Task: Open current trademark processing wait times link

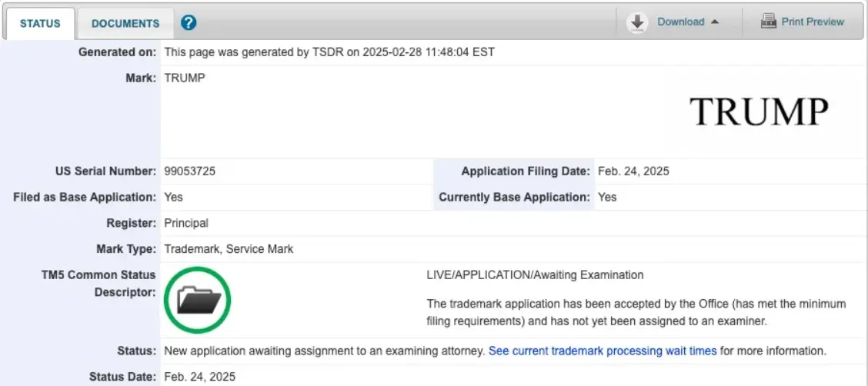Action: tap(603, 351)
